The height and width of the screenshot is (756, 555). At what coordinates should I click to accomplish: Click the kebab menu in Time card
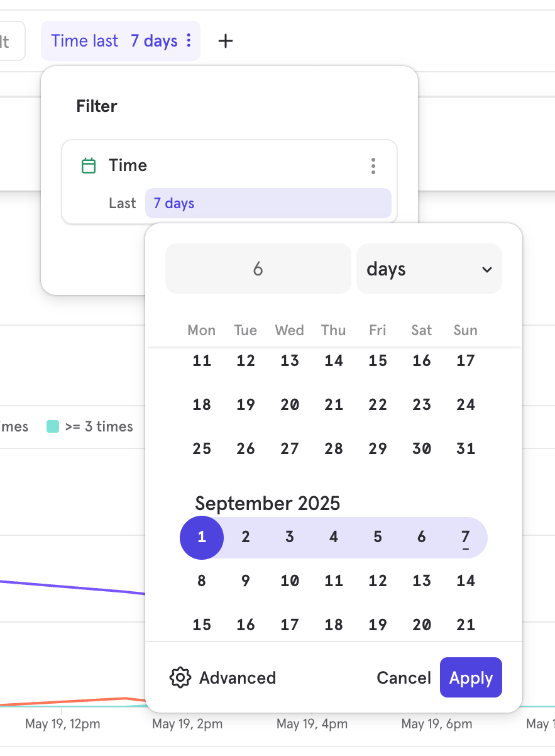373,166
